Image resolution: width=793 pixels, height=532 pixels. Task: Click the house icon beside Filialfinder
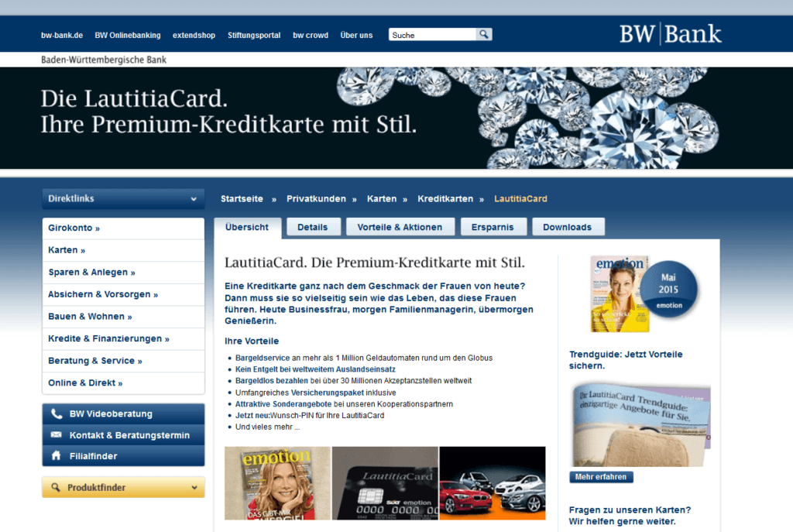tap(56, 455)
